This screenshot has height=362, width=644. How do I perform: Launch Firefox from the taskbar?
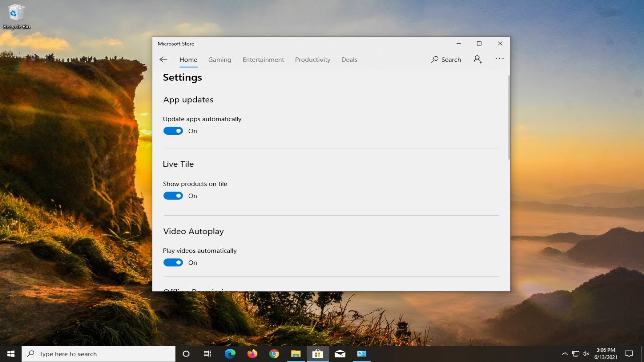pyautogui.click(x=252, y=354)
